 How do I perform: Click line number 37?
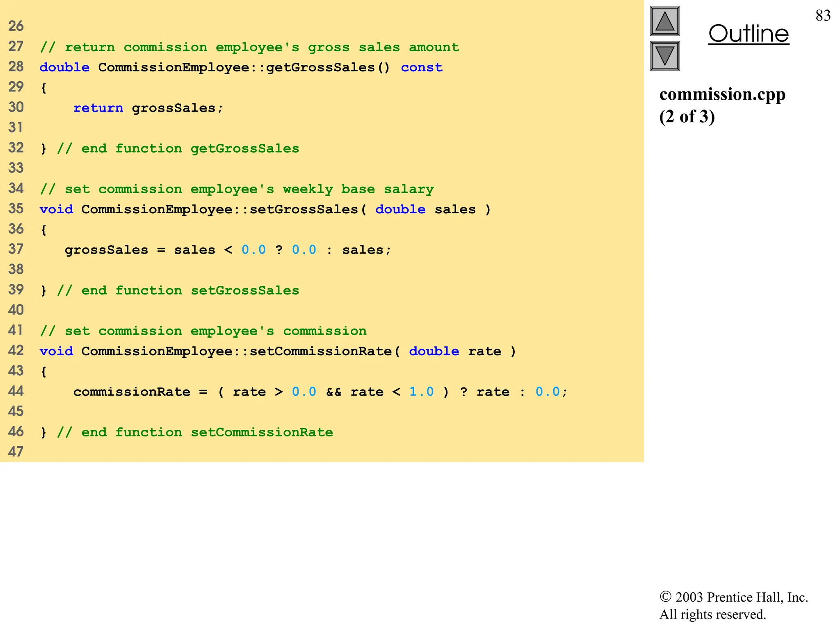coord(16,249)
